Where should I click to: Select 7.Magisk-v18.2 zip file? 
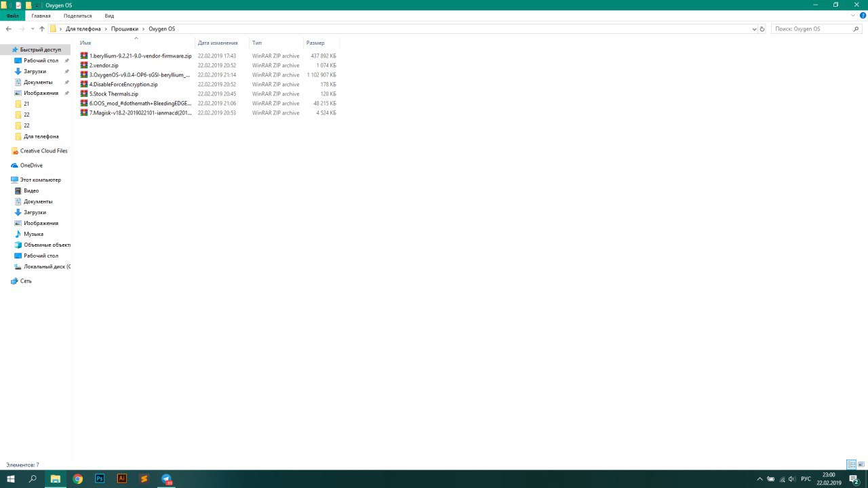click(140, 113)
